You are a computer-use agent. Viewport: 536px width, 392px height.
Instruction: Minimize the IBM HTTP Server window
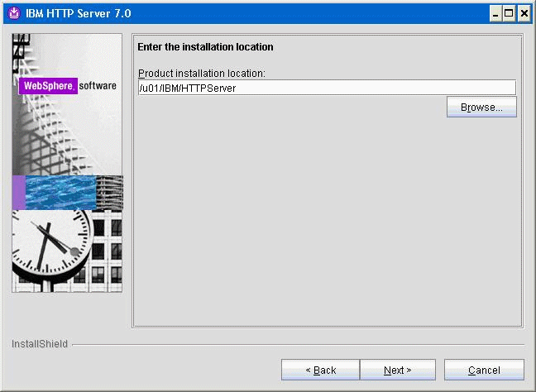click(495, 14)
